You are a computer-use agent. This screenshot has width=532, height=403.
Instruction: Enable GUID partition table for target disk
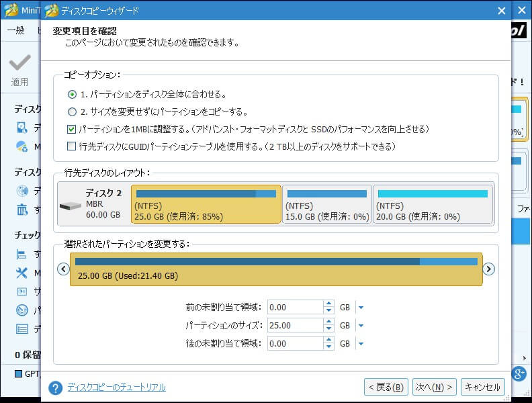click(71, 146)
